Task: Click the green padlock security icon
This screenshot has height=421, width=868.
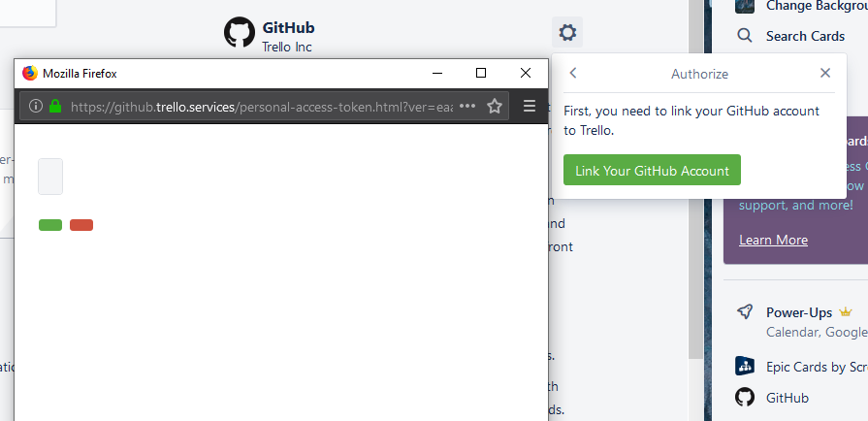Action: 55,106
